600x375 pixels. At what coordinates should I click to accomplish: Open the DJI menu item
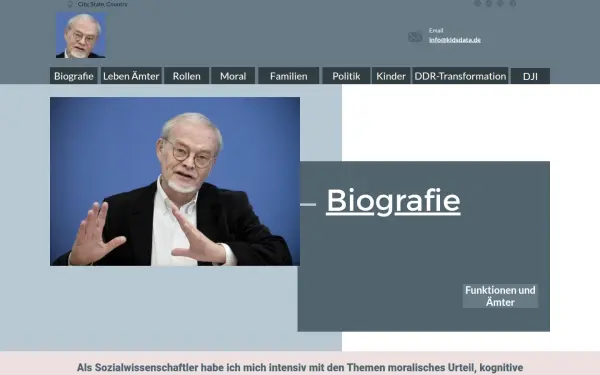click(530, 76)
